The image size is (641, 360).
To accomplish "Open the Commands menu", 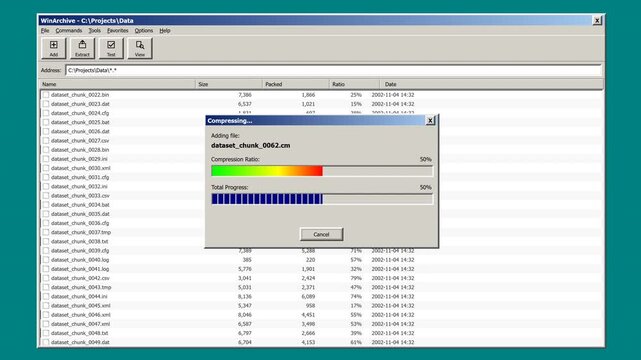I will (69, 31).
